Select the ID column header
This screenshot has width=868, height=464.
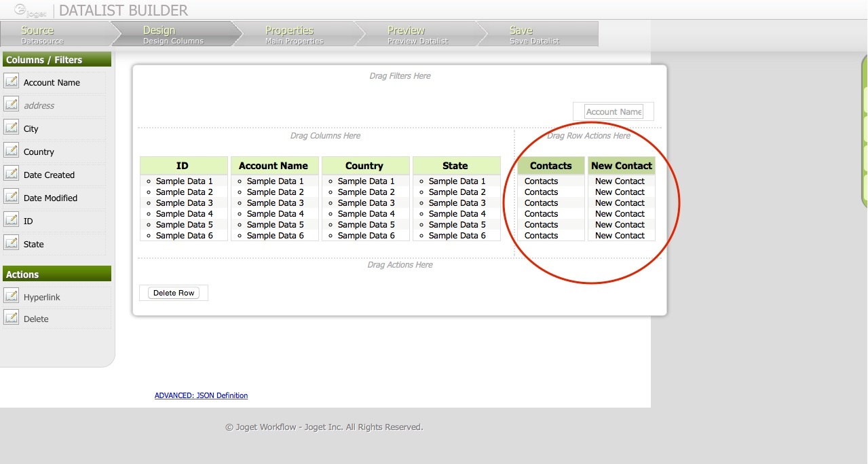point(183,166)
